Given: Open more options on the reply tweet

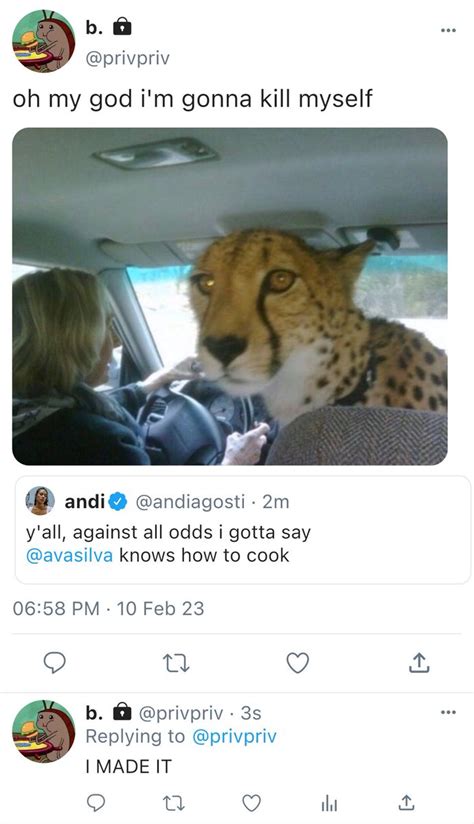Looking at the screenshot, I should coord(448,713).
